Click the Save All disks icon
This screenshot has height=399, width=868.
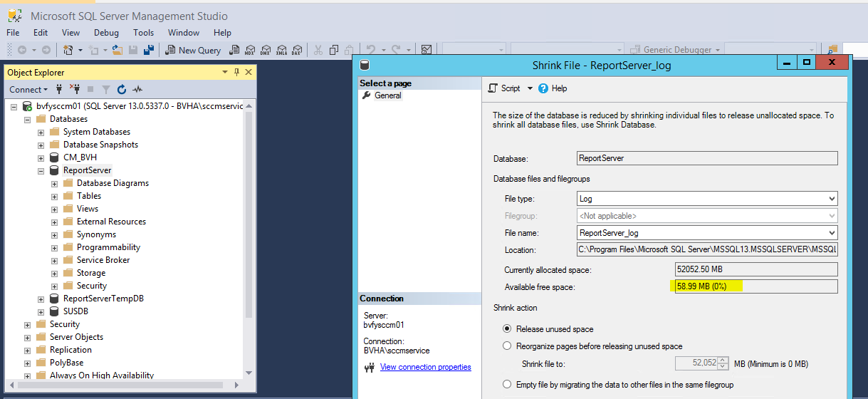[149, 50]
